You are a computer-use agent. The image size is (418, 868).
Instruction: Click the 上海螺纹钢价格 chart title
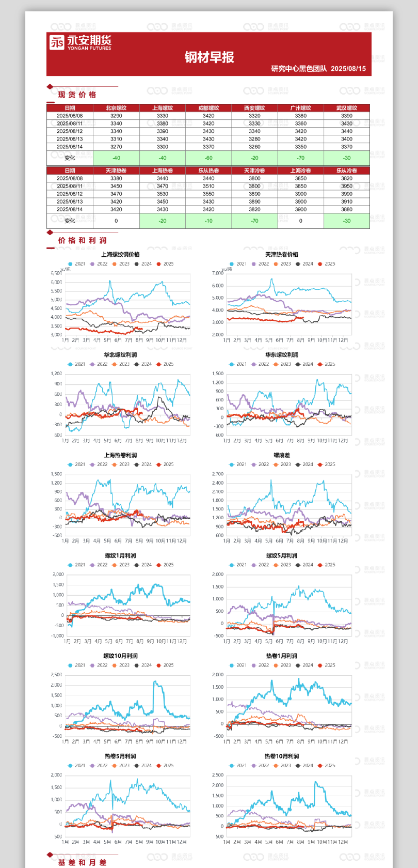(x=120, y=254)
